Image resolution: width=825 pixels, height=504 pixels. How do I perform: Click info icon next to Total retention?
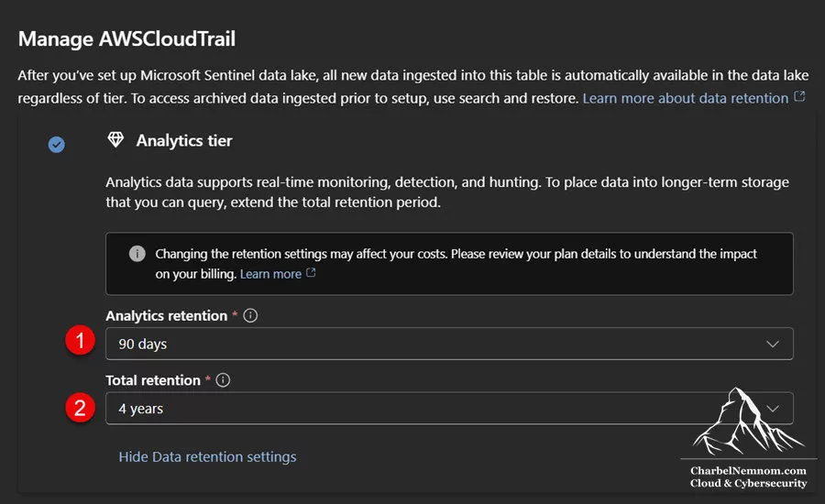223,380
